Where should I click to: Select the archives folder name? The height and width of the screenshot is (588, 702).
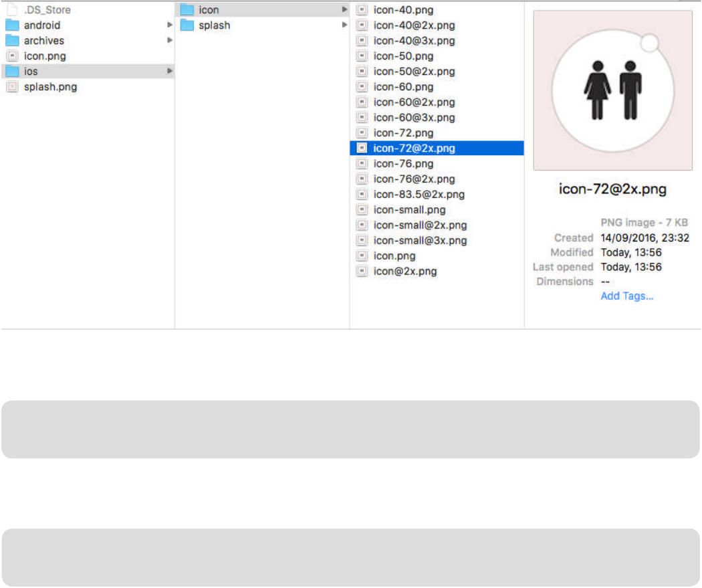click(x=44, y=40)
